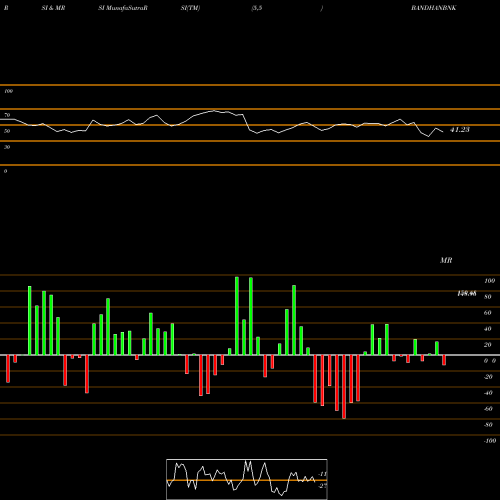Click the MR axis label -40
The image size is (500, 500).
pos(488,393)
